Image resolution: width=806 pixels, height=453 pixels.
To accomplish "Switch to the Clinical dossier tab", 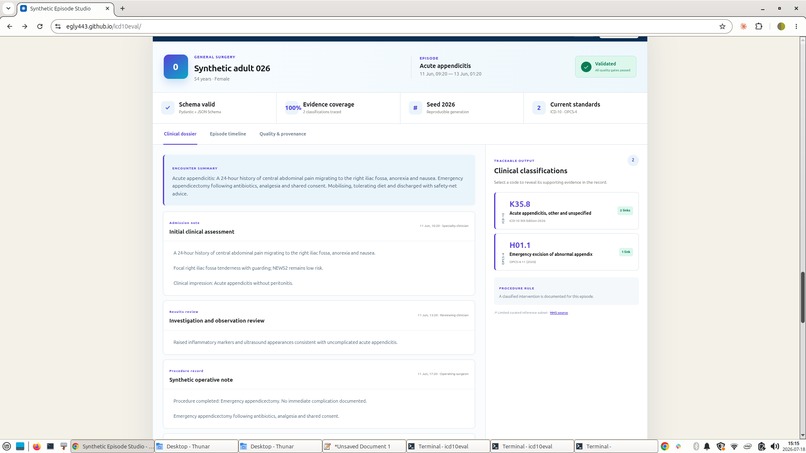I will [x=180, y=134].
